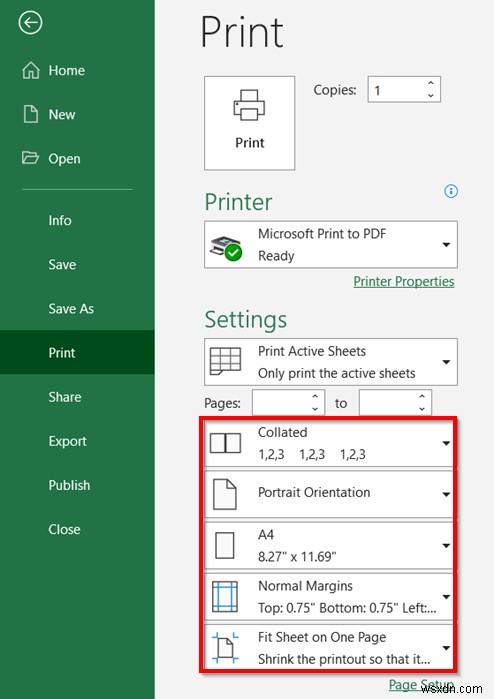Click the Microsoft Print to PDF printer icon
This screenshot has width=494, height=699.
pos(226,248)
